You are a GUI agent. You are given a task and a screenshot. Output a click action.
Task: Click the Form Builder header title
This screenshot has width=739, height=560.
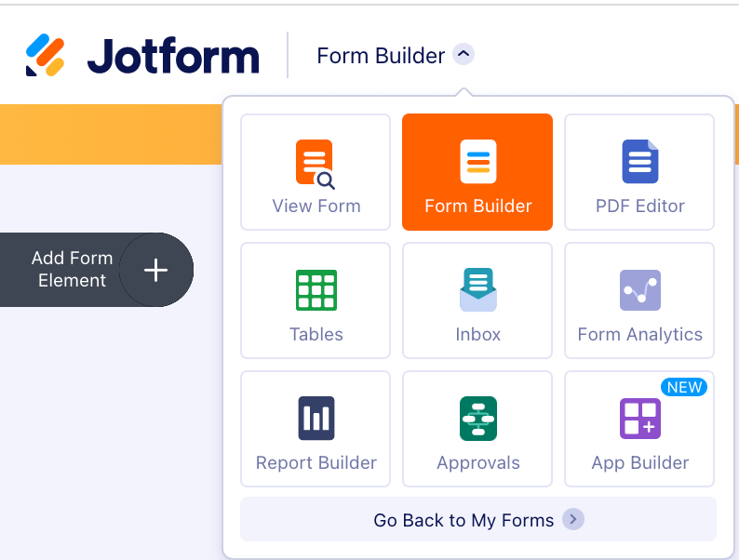[x=381, y=56]
